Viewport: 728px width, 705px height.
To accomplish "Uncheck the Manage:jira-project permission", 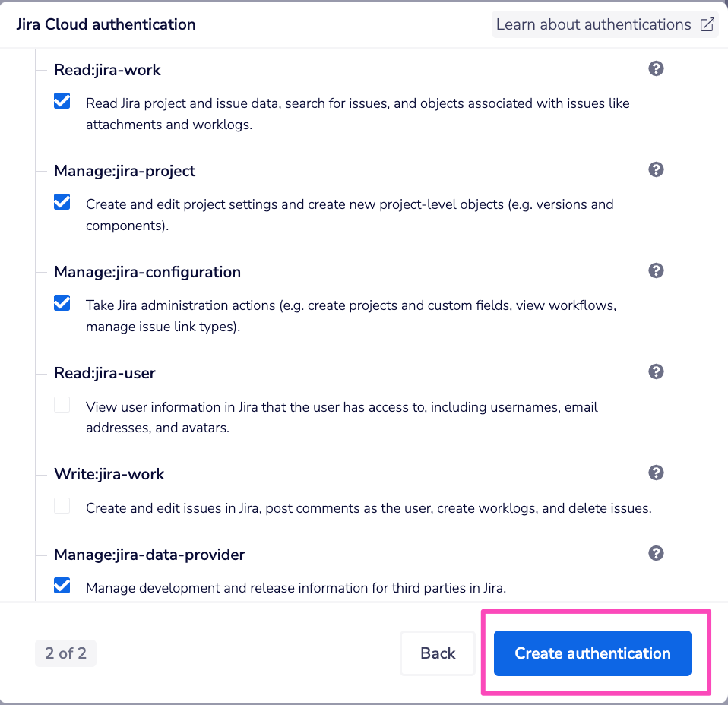I will (x=62, y=201).
